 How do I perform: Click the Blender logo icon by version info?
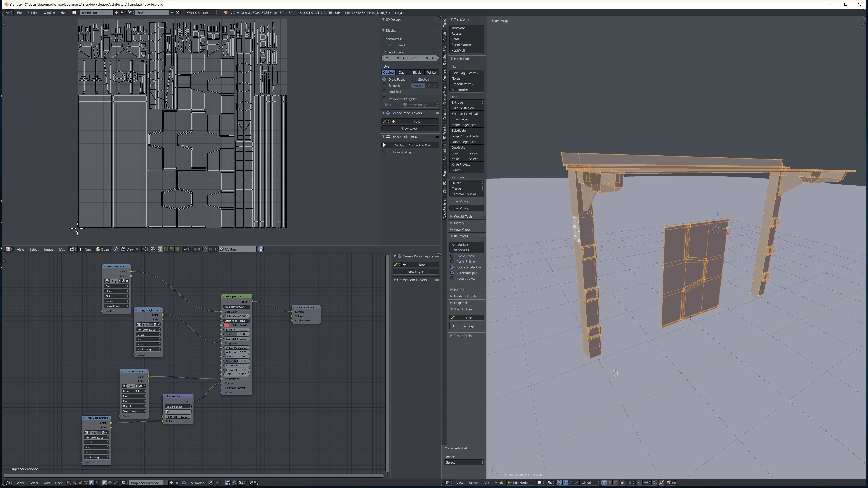click(x=225, y=13)
